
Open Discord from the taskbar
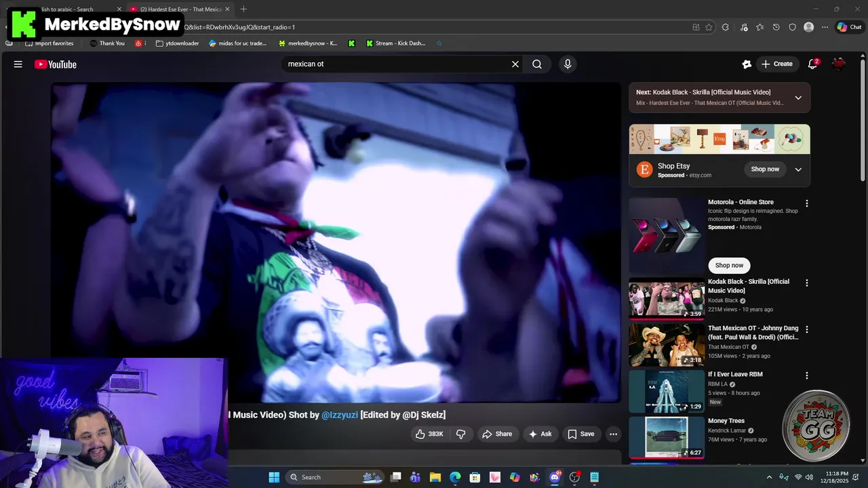pos(555,477)
